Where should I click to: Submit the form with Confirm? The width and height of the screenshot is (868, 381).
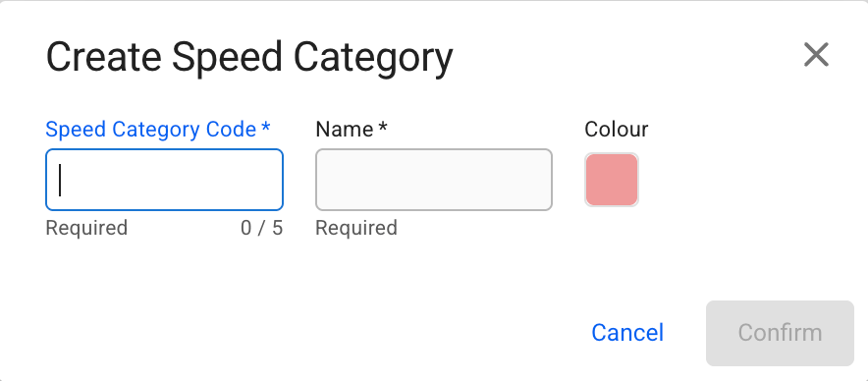point(780,333)
